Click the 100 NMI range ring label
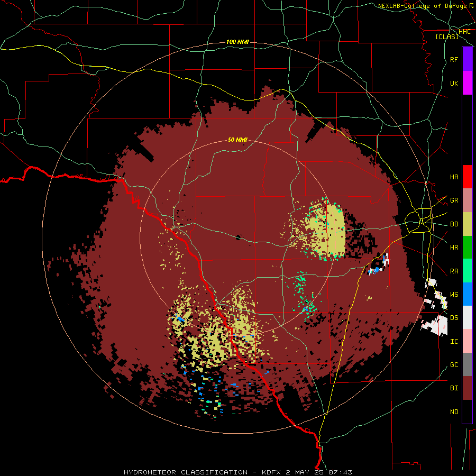Screen dimensions: 476x476 click(x=237, y=42)
